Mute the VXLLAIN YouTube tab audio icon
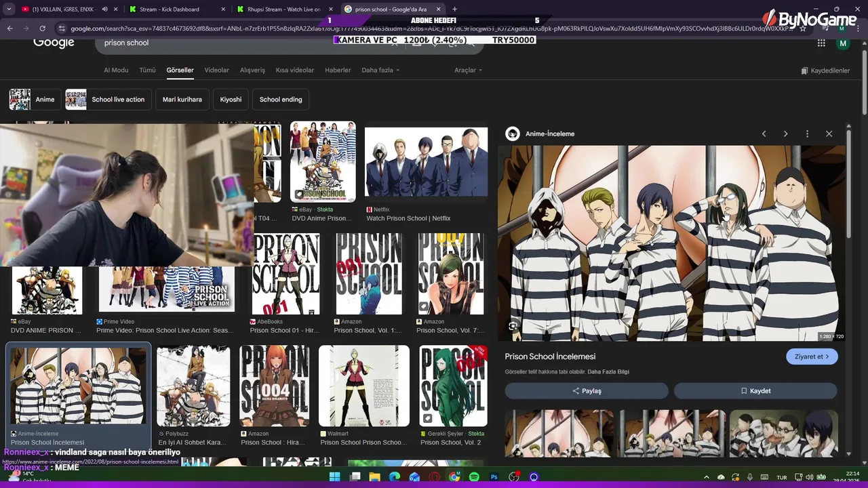 [x=104, y=9]
